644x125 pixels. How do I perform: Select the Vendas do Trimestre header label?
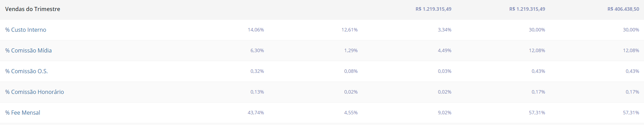pyautogui.click(x=32, y=9)
